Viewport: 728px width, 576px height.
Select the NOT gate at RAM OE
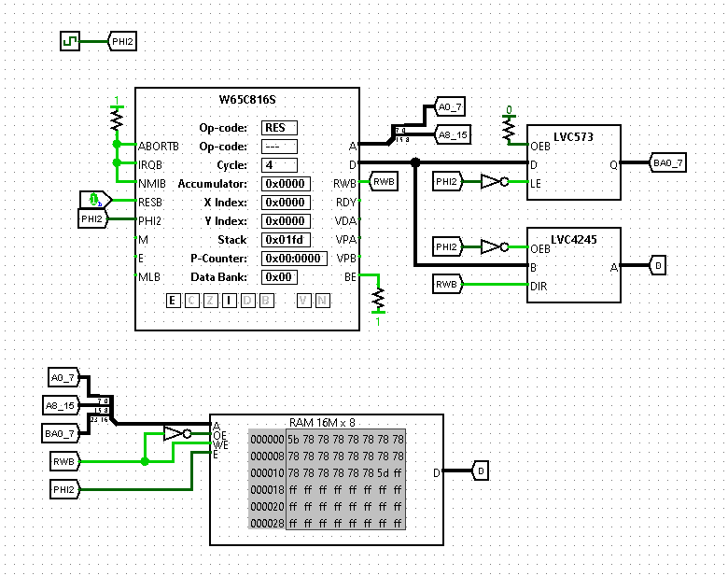coord(176,433)
